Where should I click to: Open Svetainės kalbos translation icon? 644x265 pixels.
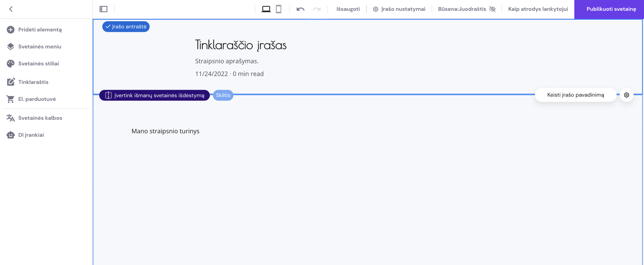coord(10,118)
